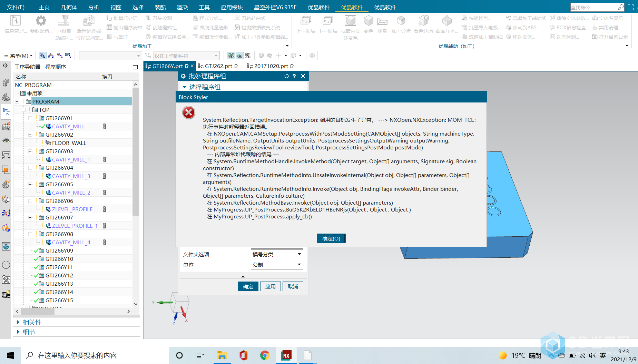This screenshot has height=364, width=638.
Task: Toggle the MCS display eye button
Action: coord(231,56)
